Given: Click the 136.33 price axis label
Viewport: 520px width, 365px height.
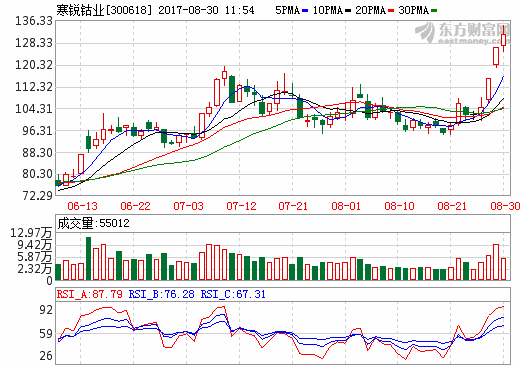Looking at the screenshot, I should tap(34, 21).
